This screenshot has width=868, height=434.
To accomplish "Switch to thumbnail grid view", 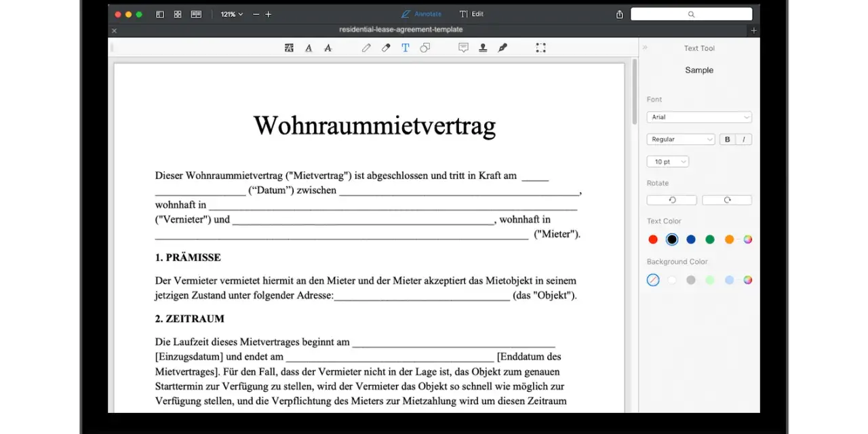I will click(178, 14).
